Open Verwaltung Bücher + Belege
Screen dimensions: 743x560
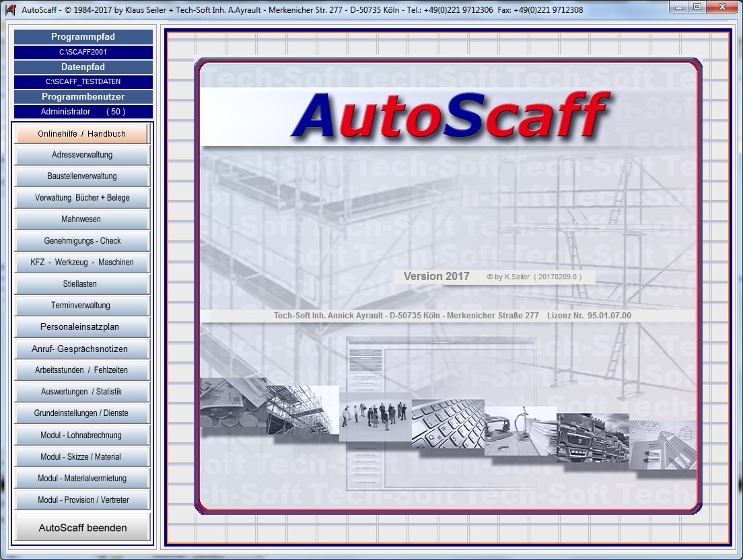(x=82, y=198)
